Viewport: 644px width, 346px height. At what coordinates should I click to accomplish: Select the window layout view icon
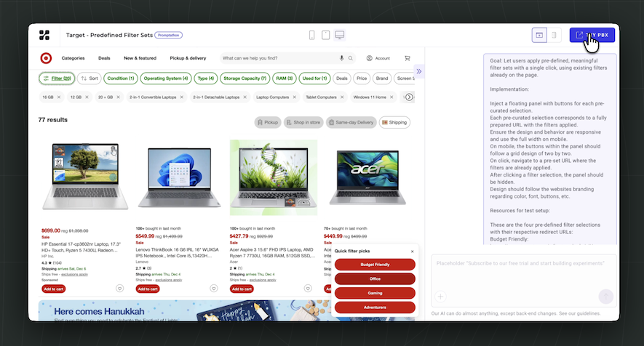(539, 36)
